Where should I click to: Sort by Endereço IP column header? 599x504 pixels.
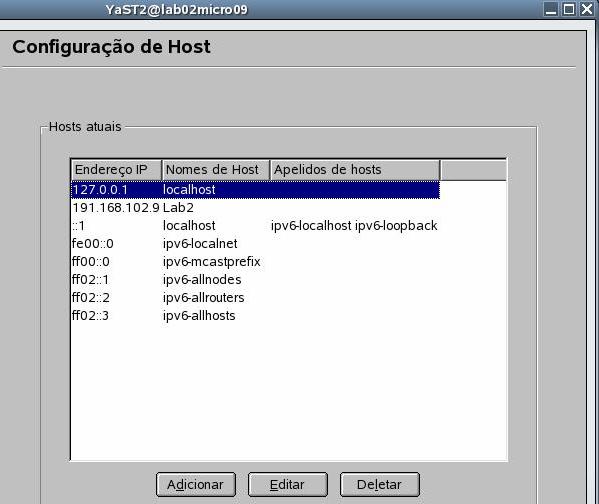point(117,170)
